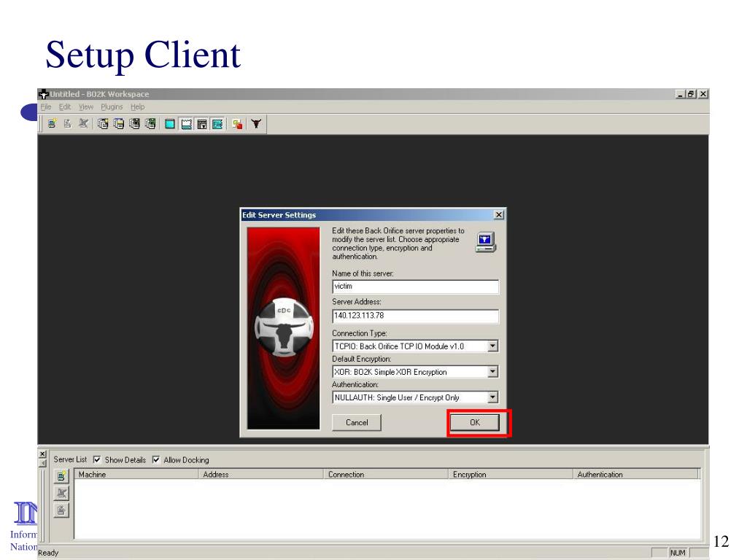The width and height of the screenshot is (747, 560).
Task: Click the Ready status bar text
Action: point(48,553)
